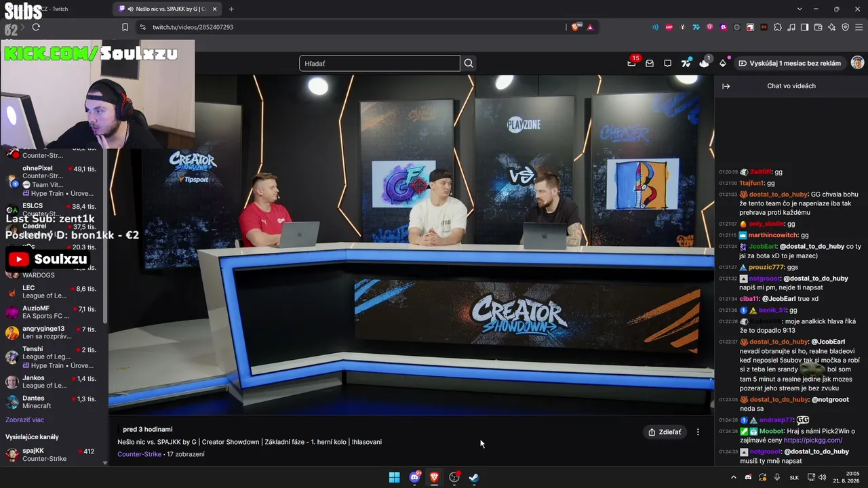Click the Creator Showdown video player
The image size is (868, 488).
click(411, 244)
